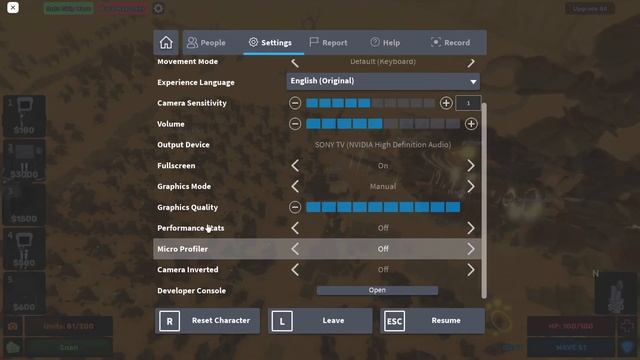This screenshot has height=360, width=640.
Task: Change Graphics Mode with right arrow
Action: pos(471,187)
